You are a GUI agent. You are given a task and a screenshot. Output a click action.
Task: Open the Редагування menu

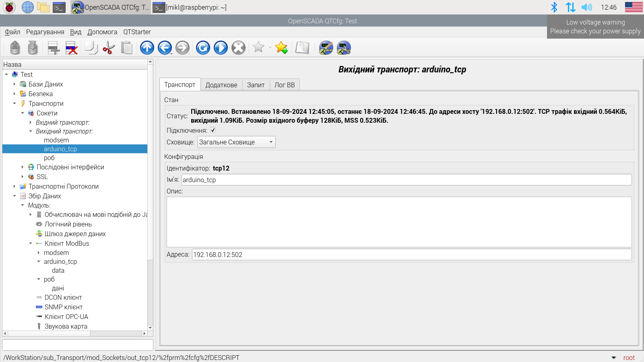coord(45,32)
